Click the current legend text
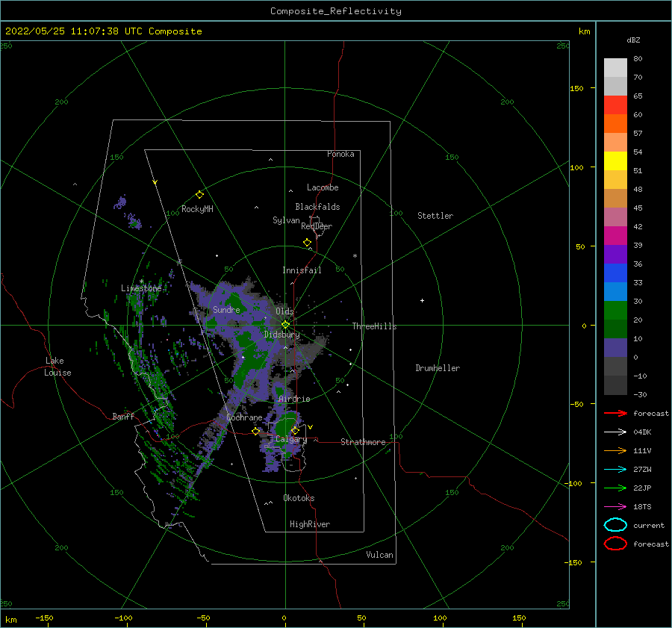Screen dimensions: 672x628 (x=649, y=525)
